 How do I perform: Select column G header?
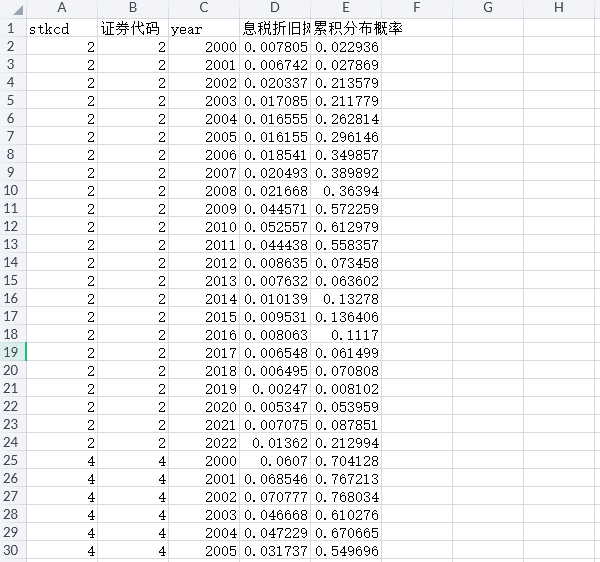[488, 7]
